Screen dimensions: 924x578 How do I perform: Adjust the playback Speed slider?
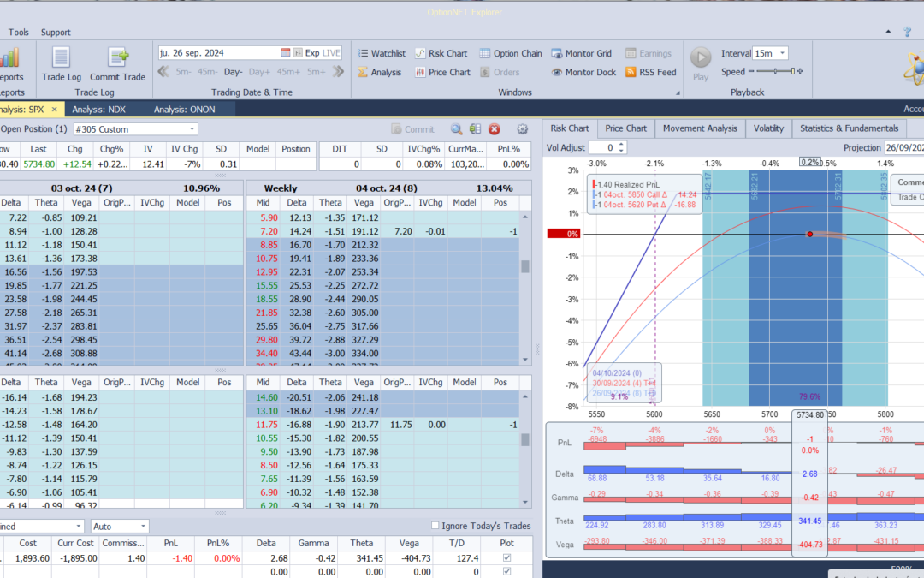775,71
